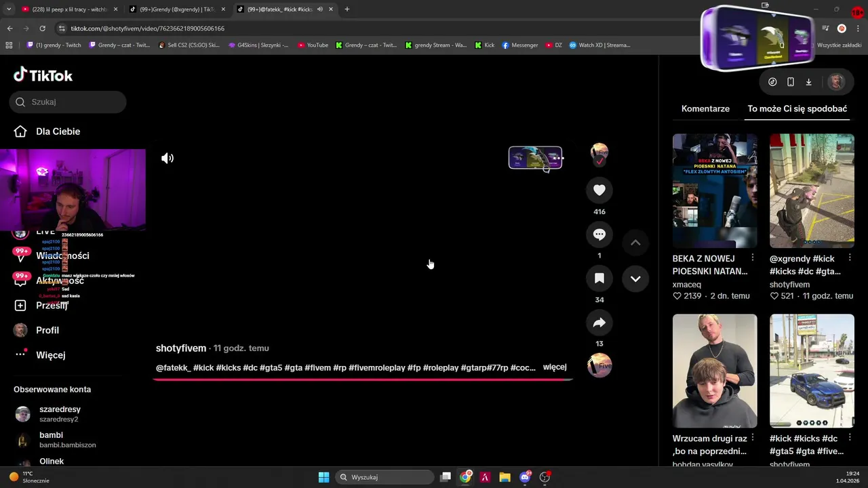Viewport: 868px width, 488px height.
Task: Open shotyfivem author name link
Action: [181, 348]
